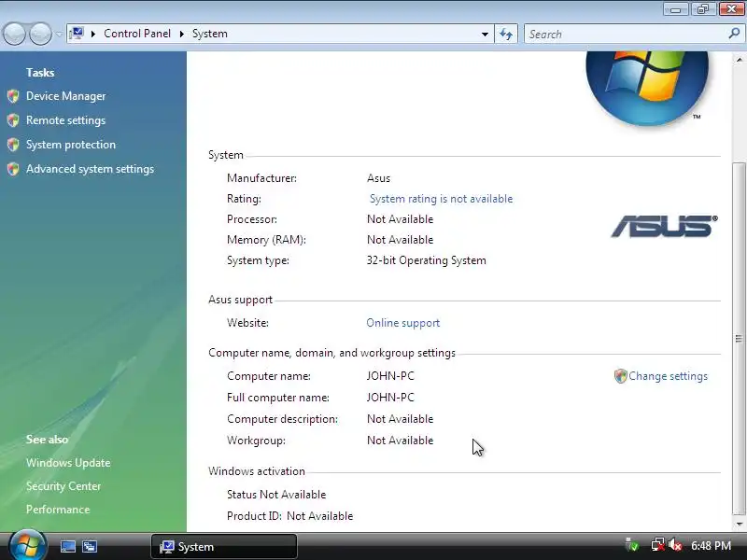Click Change settings for computer name
The image size is (747, 560).
(668, 376)
